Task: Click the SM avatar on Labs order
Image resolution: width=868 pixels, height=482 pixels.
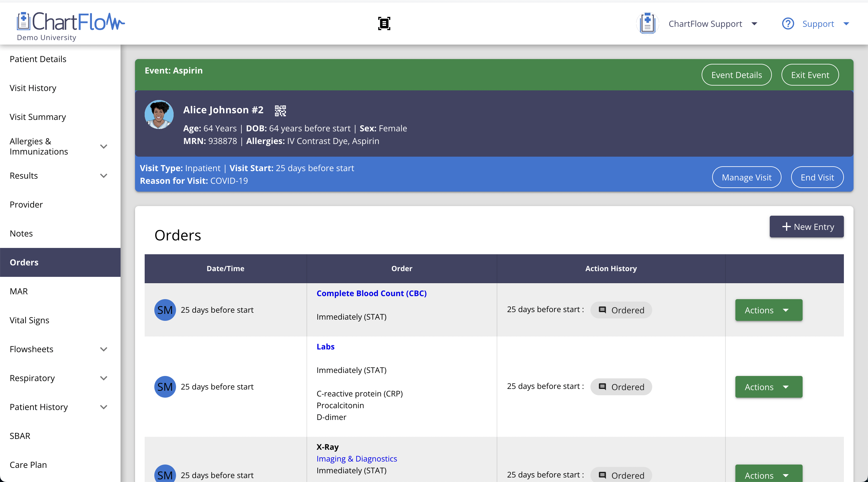Action: click(x=165, y=387)
